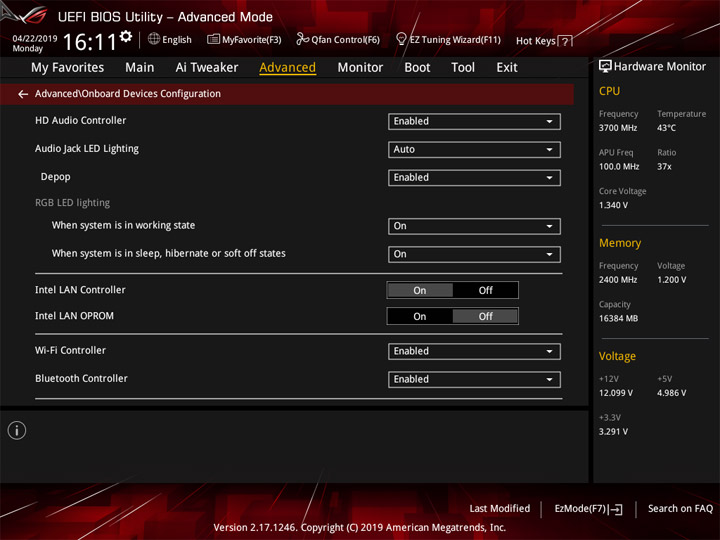The image size is (720, 540).
Task: Select the Depop label
Action: point(56,177)
